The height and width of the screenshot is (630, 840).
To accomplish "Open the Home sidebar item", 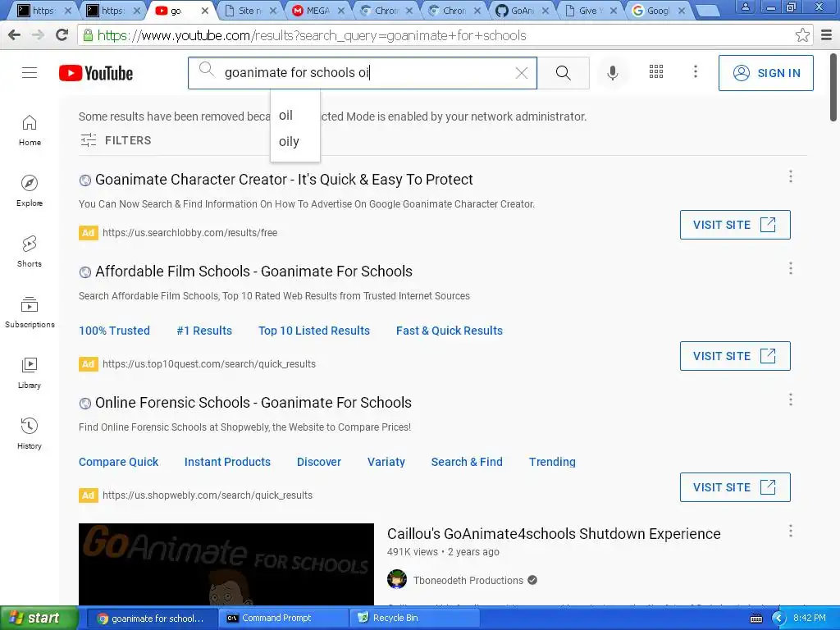I will 30,130.
